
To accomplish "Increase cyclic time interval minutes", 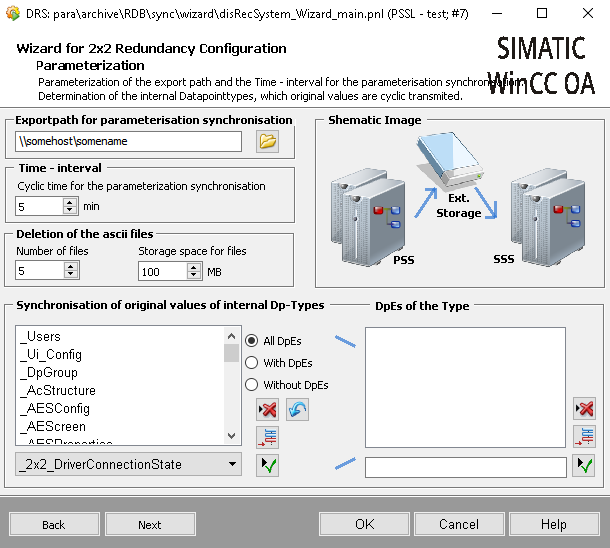I will (70, 202).
